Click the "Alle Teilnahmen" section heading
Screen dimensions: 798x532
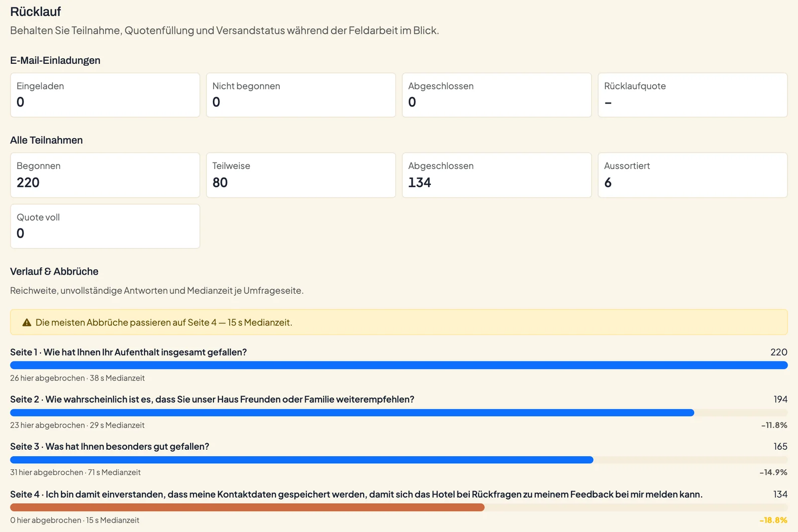point(46,140)
